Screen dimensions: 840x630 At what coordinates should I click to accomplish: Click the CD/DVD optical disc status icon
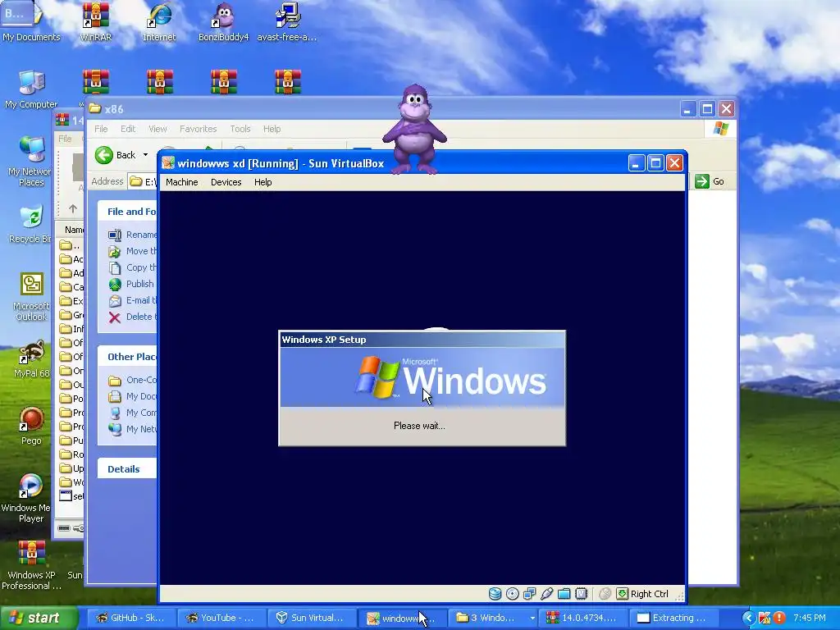(512, 594)
